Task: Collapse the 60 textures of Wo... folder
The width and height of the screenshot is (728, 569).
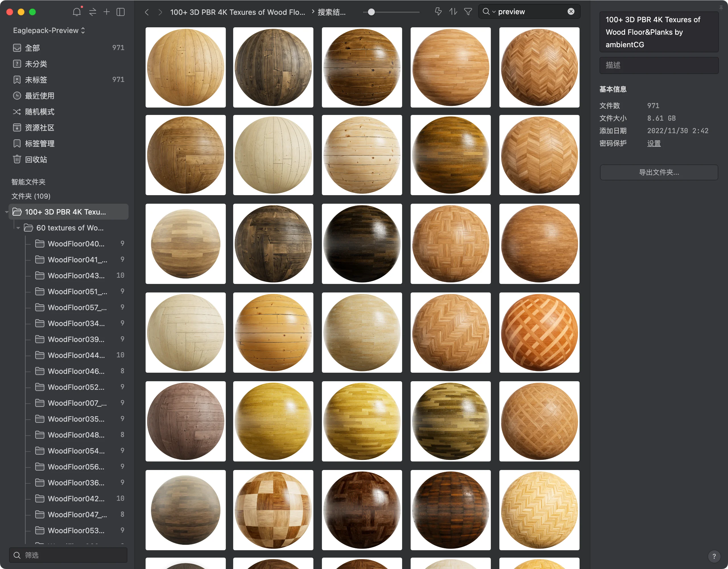Action: coord(18,228)
